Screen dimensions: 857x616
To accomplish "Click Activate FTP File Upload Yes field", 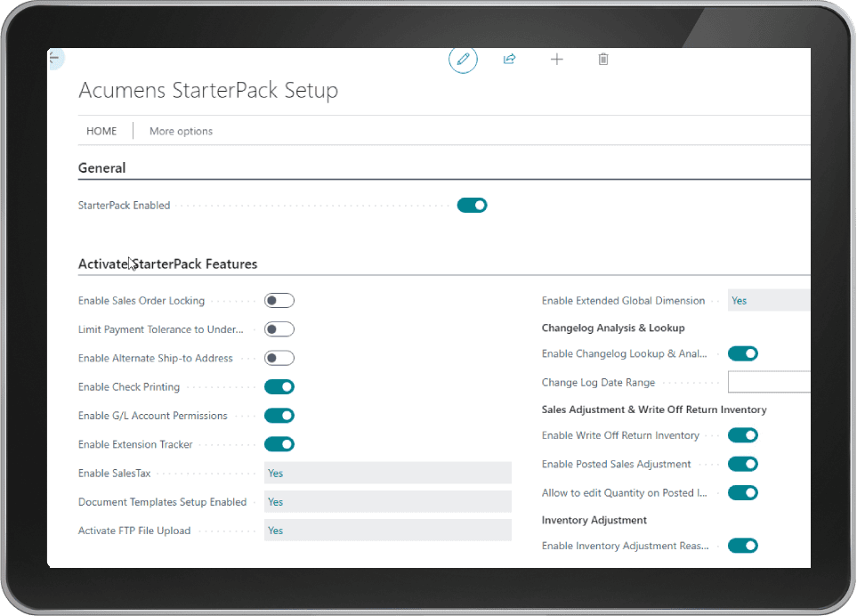I will pos(388,531).
